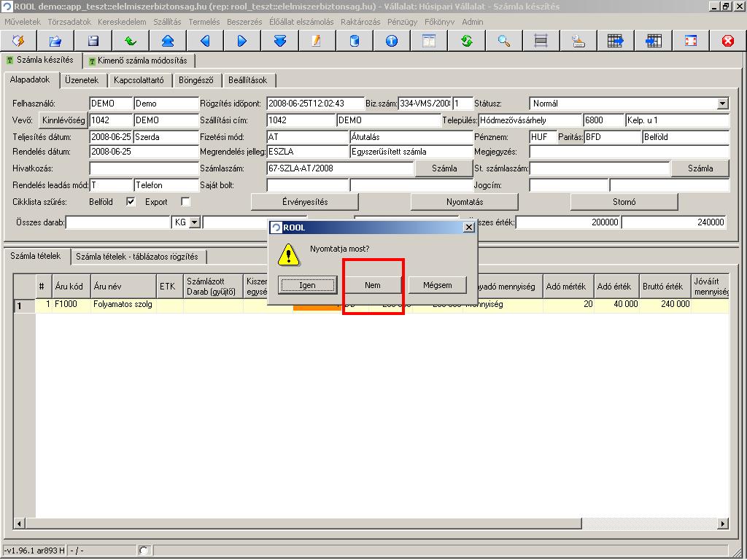This screenshot has height=560, width=747.
Task: Open the Státusz dropdown showing Normál
Action: 722,104
